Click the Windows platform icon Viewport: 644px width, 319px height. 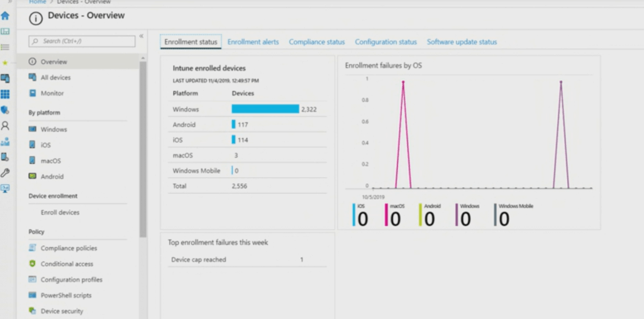32,129
